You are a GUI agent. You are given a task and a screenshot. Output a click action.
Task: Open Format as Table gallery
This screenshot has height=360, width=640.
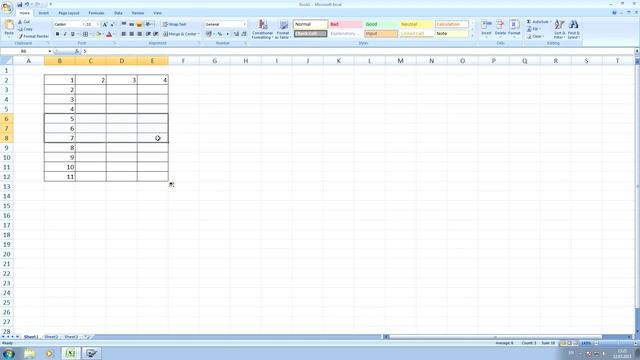click(283, 29)
